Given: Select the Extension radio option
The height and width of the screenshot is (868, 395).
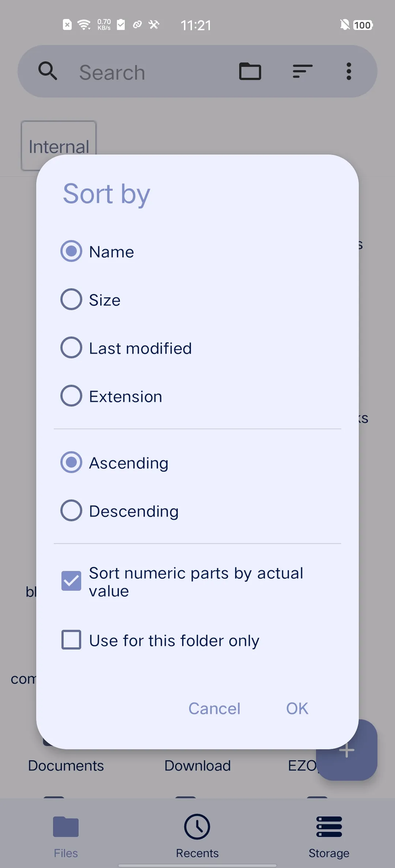Looking at the screenshot, I should 71,396.
